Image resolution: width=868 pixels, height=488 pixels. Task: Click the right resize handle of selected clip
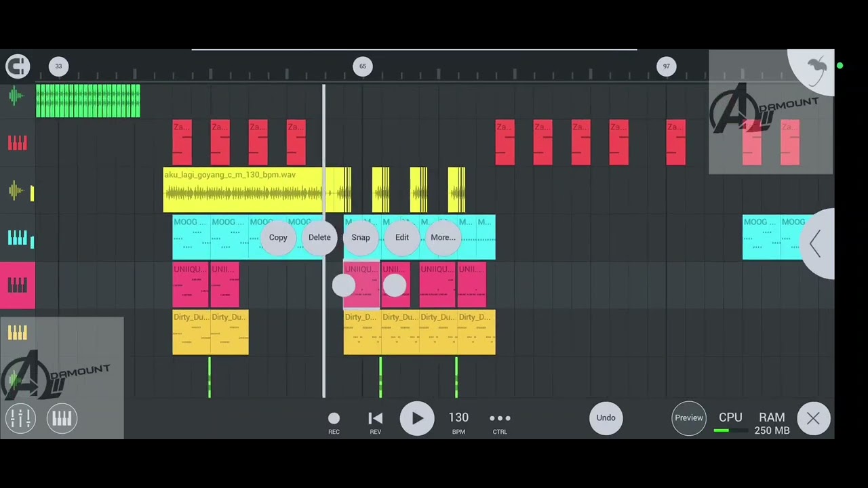(x=395, y=285)
